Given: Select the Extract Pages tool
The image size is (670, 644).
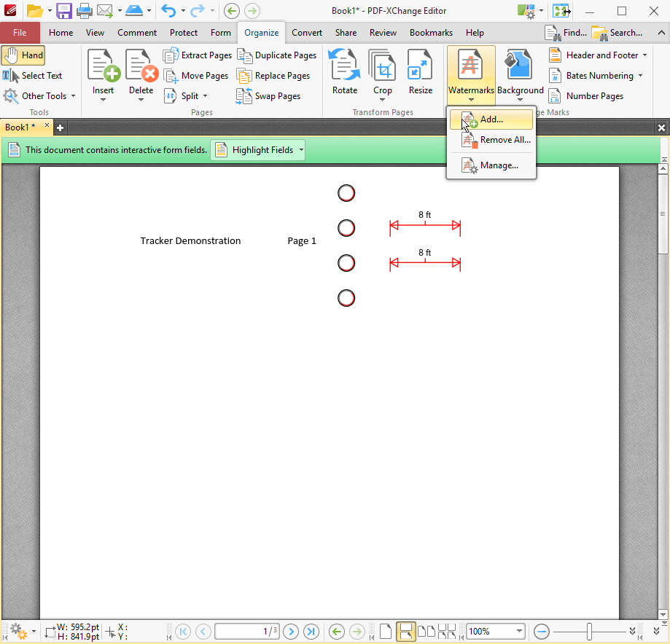Looking at the screenshot, I should 197,55.
